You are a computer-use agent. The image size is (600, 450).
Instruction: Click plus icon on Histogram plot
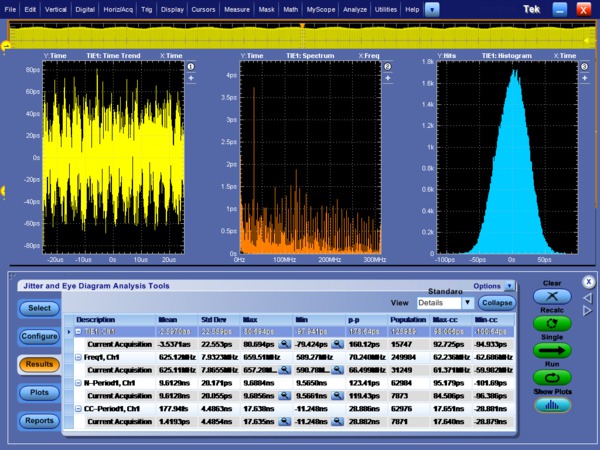tap(583, 78)
